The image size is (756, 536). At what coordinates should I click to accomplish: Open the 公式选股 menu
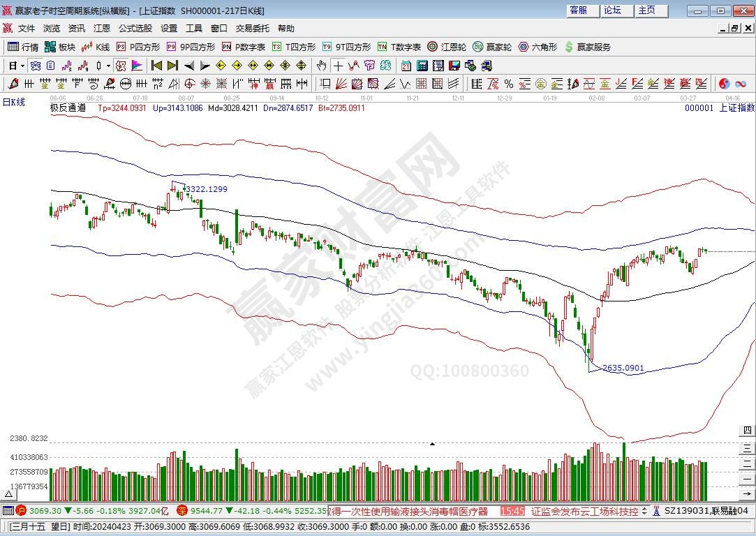(135, 29)
